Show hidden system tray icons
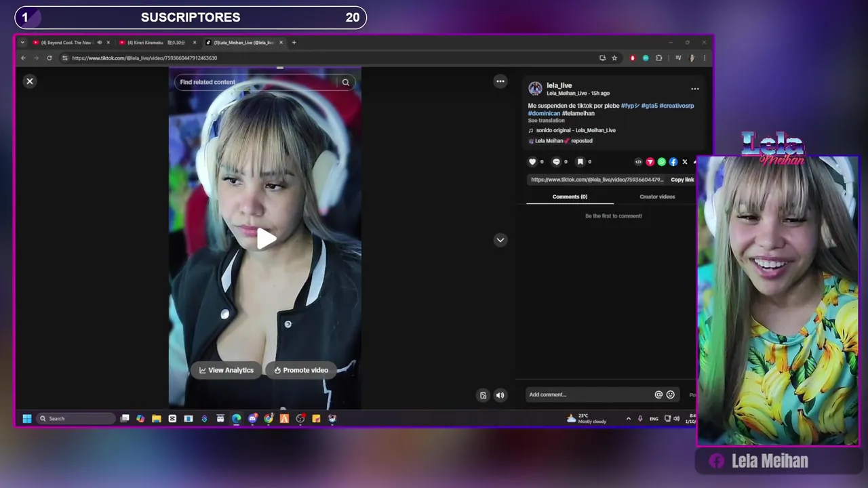Viewport: 868px width, 488px height. tap(628, 419)
